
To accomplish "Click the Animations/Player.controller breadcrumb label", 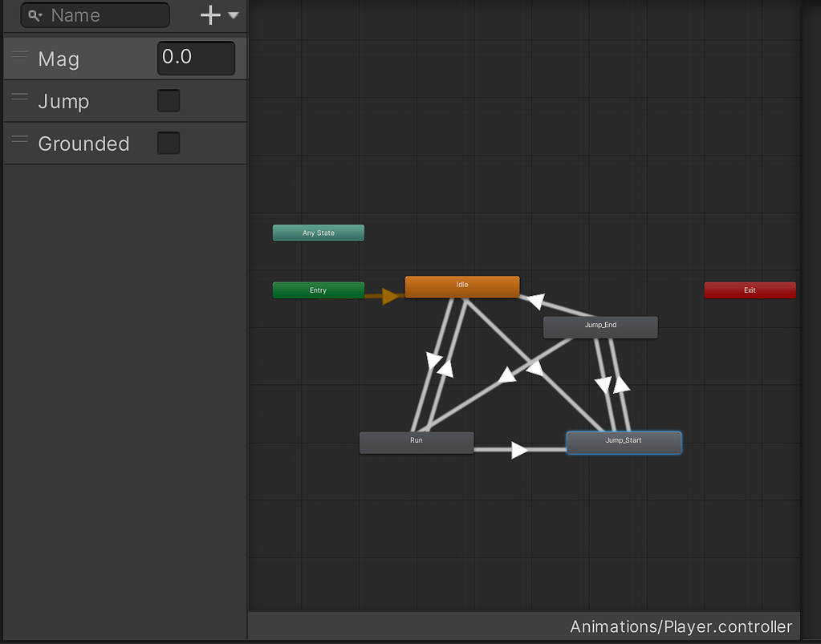I will pos(681,626).
